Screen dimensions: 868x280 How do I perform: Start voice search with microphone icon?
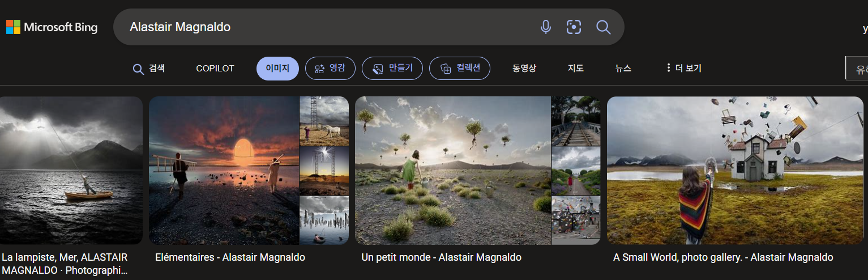click(x=546, y=27)
